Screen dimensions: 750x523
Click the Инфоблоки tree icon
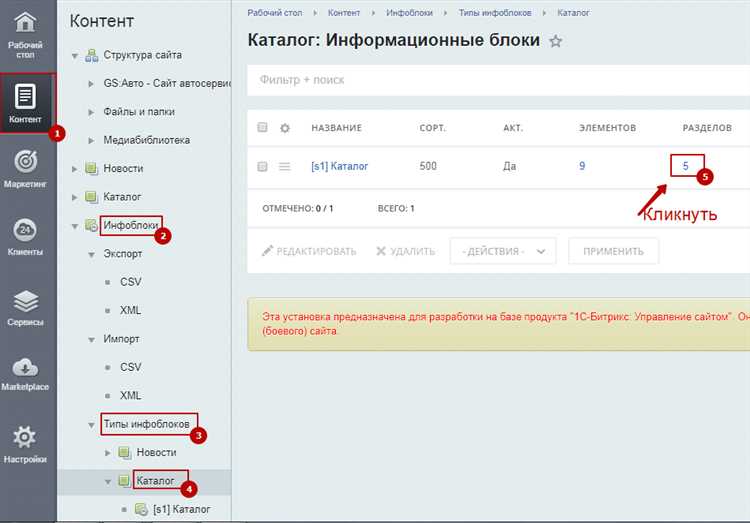point(91,225)
